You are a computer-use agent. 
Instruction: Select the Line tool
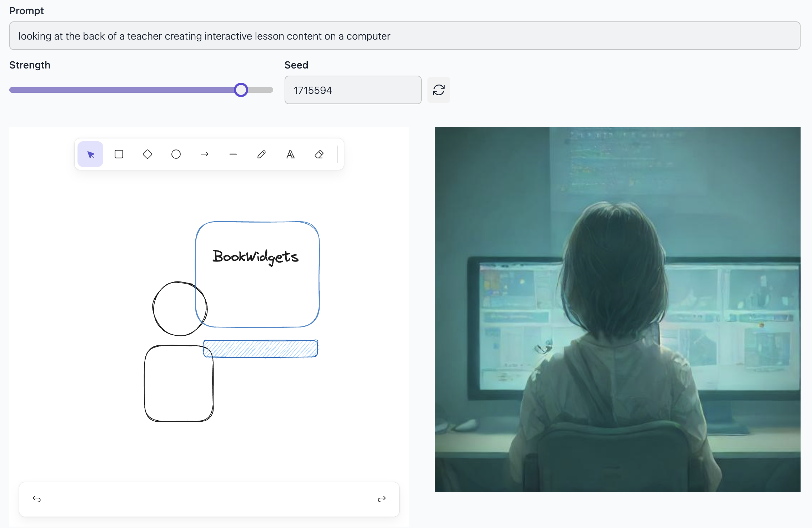pos(233,154)
